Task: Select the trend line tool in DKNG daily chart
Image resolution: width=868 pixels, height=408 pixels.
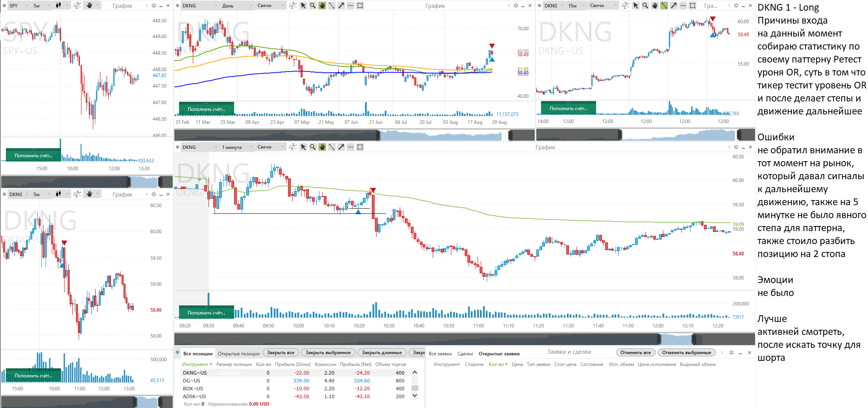Action: (x=332, y=6)
